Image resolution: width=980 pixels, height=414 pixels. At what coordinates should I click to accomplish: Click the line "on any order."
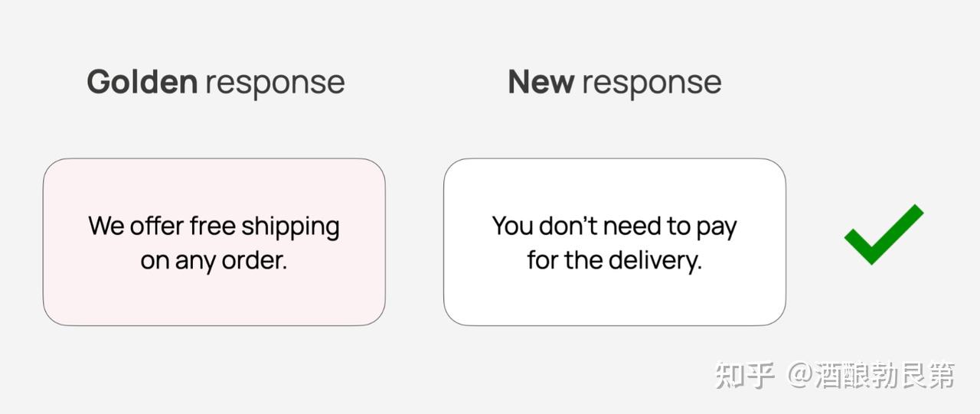pos(214,261)
